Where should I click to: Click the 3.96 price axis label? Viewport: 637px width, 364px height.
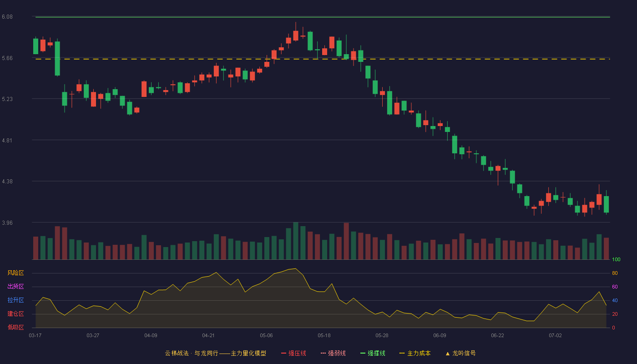tap(7, 223)
